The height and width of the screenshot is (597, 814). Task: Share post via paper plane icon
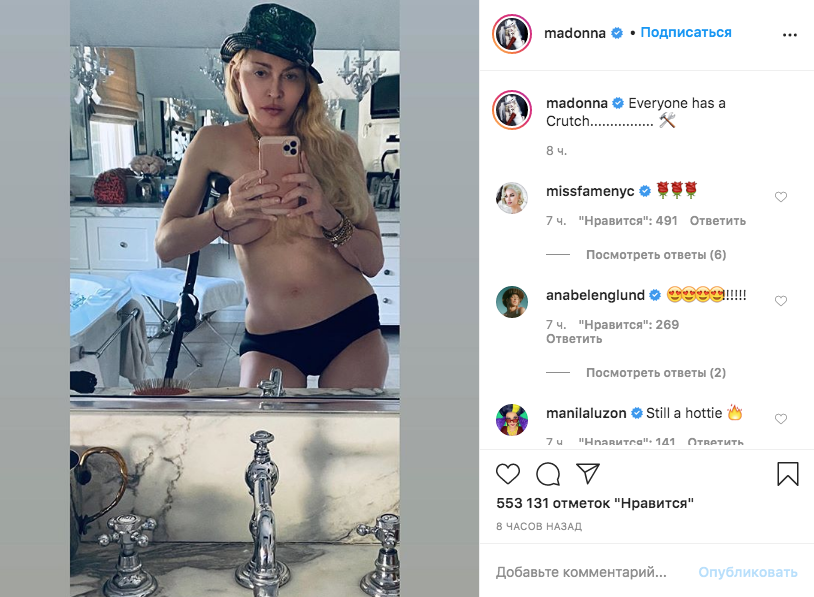tap(588, 473)
